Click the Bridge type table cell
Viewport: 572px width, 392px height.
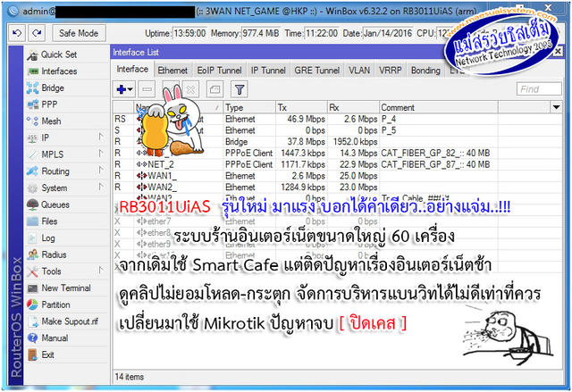point(249,142)
